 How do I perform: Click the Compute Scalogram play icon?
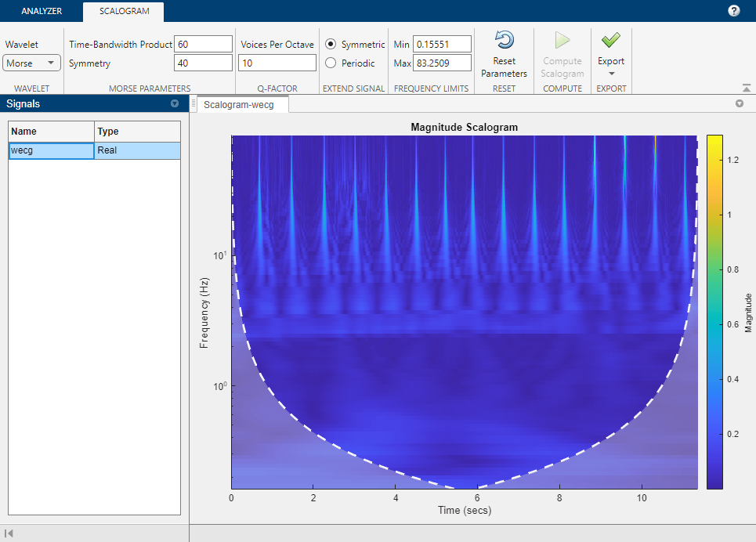[x=562, y=41]
